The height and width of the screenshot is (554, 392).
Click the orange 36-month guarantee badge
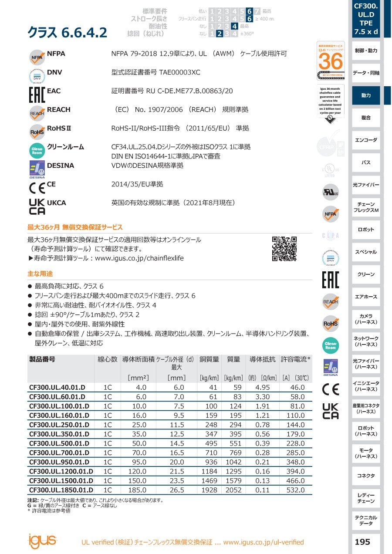click(x=330, y=61)
